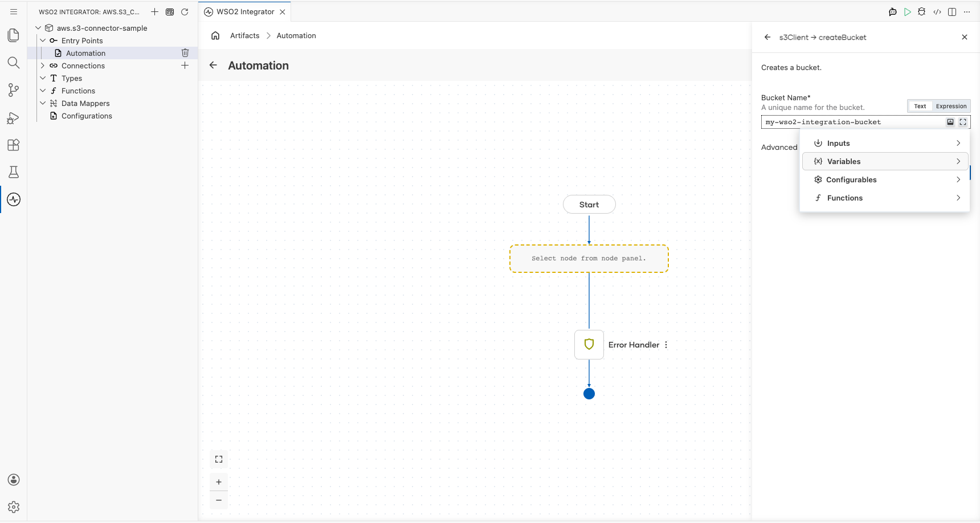Click Automation breadcrumb item

coord(296,35)
